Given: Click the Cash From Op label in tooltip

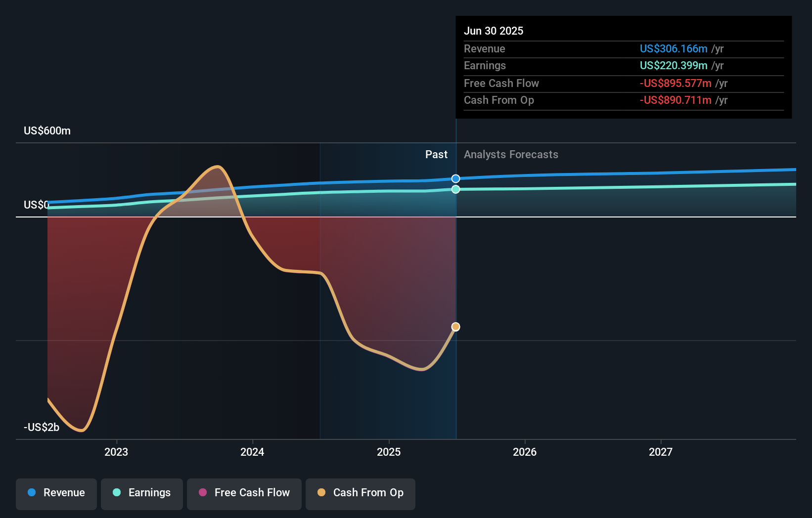Looking at the screenshot, I should pos(498,100).
